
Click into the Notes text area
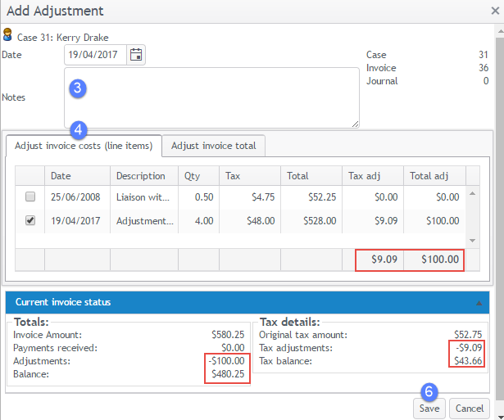pos(211,97)
